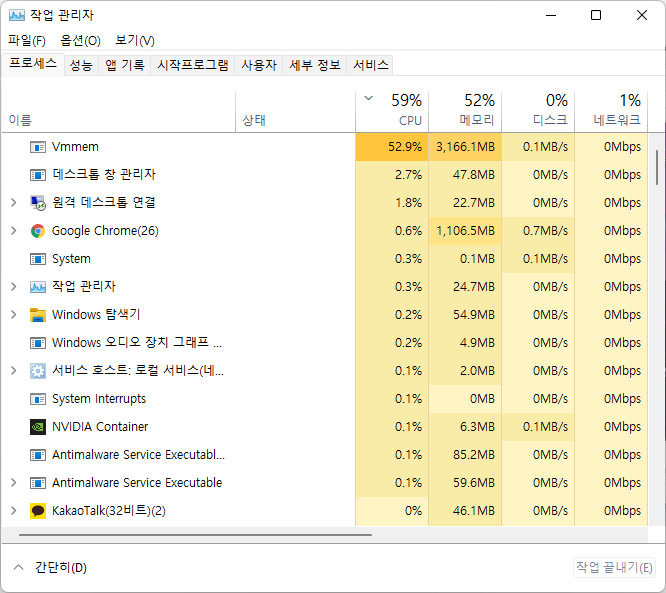Select the 프로세스 tab
This screenshot has height=593, width=666.
click(x=33, y=64)
